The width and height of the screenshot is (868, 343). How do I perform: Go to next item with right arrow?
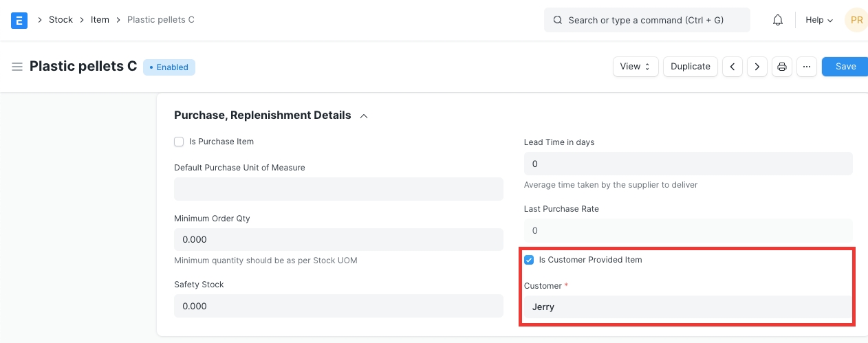(x=757, y=67)
